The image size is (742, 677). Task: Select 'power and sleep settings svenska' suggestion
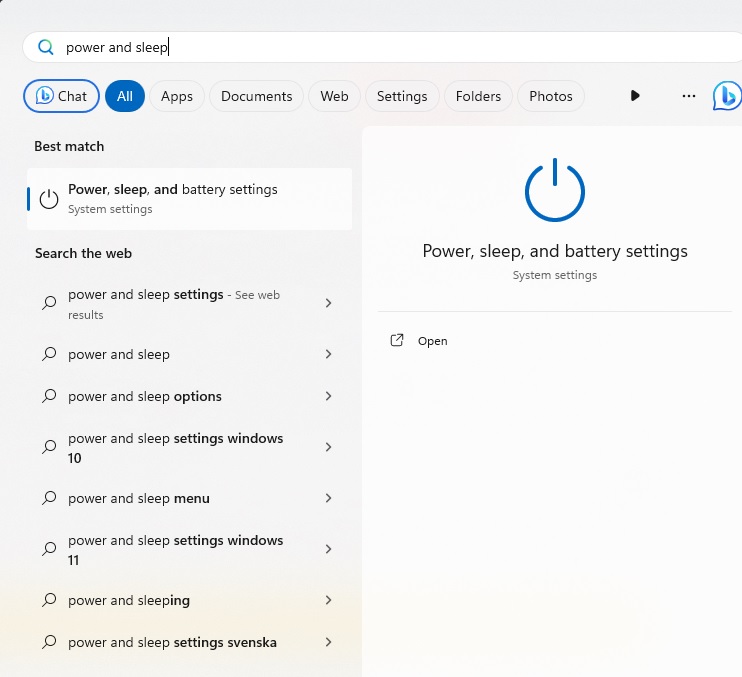[189, 642]
